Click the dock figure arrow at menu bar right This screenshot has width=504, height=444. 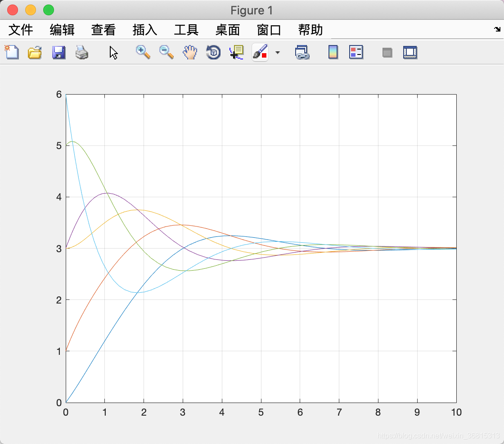[x=497, y=29]
